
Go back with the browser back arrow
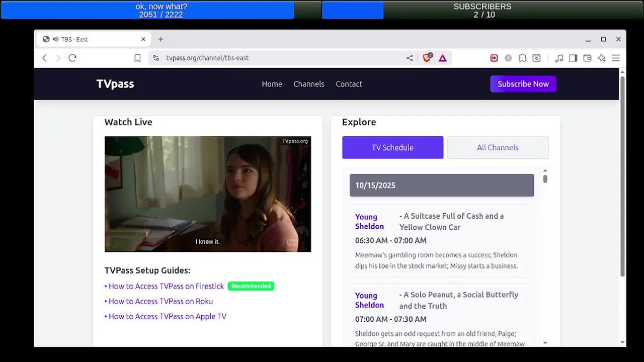(44, 58)
